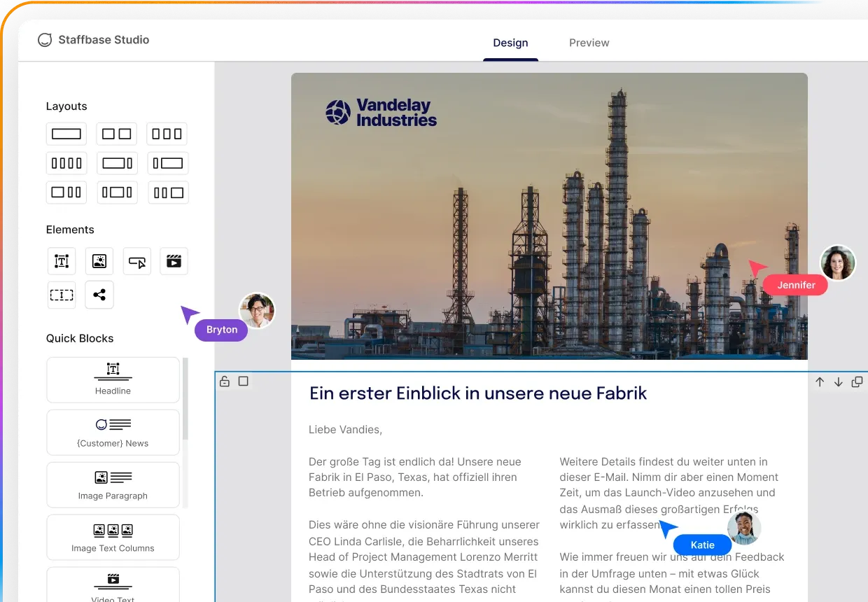The image size is (868, 602).
Task: Open the Design tab
Action: click(510, 43)
